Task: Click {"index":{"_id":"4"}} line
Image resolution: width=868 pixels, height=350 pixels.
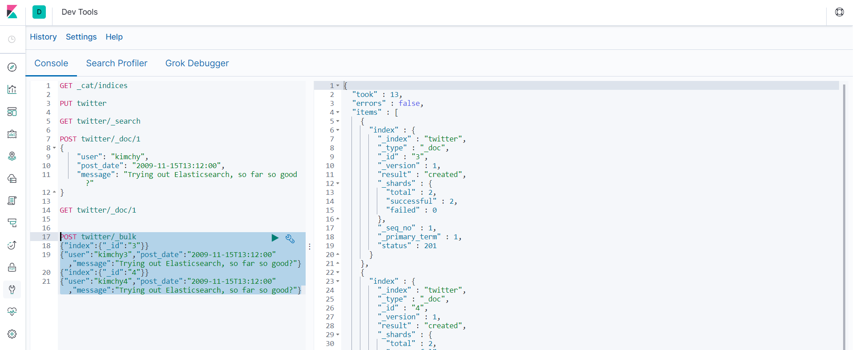Action: [x=105, y=272]
